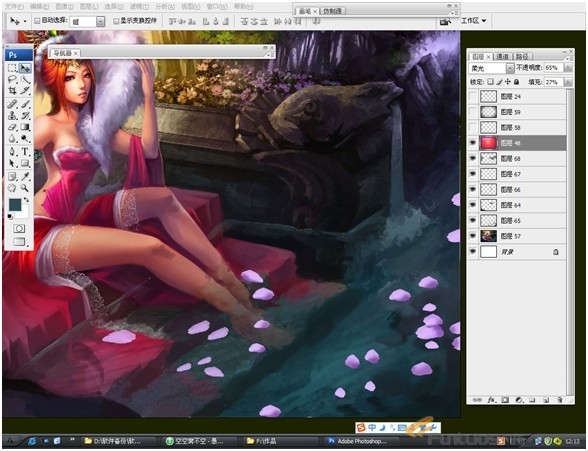
Task: Show hidden layer 59
Action: 473,112
